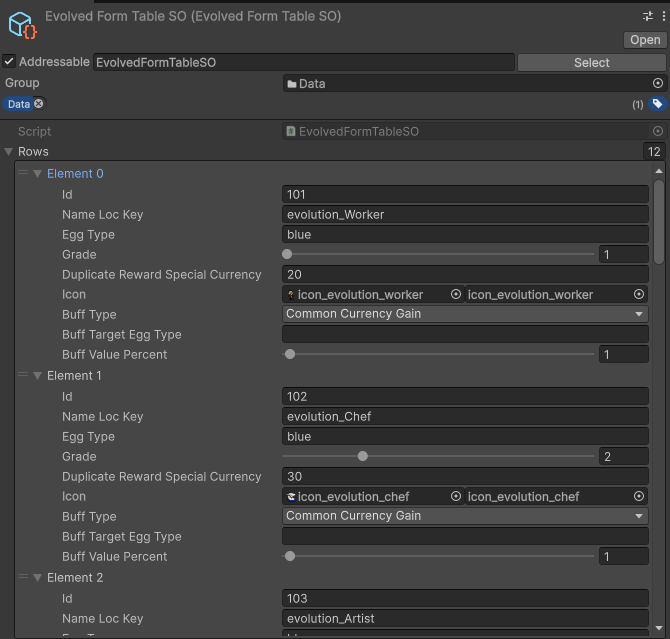Click the EvolvedFormTableSO script icon
The width and height of the screenshot is (670, 639).
click(x=291, y=131)
